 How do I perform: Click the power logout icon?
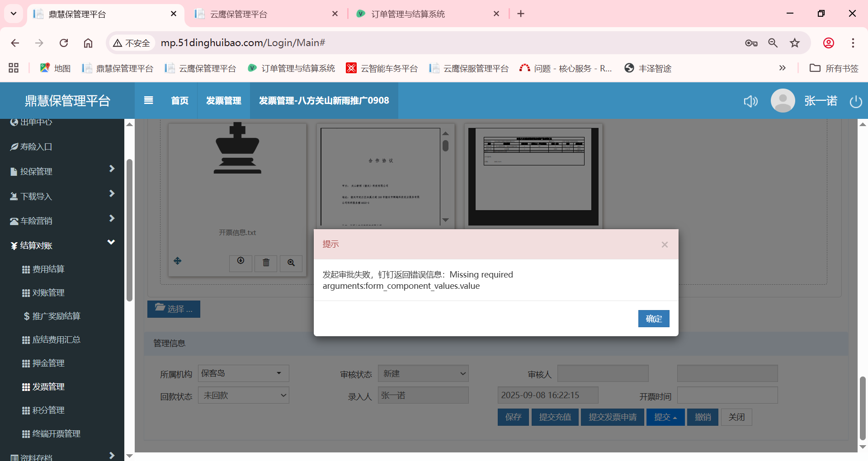tap(856, 101)
